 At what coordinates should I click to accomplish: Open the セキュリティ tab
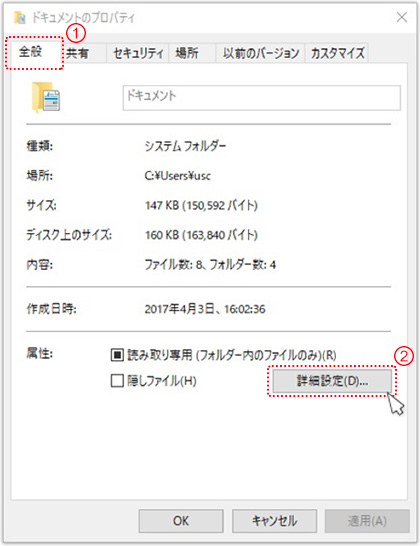pyautogui.click(x=138, y=53)
